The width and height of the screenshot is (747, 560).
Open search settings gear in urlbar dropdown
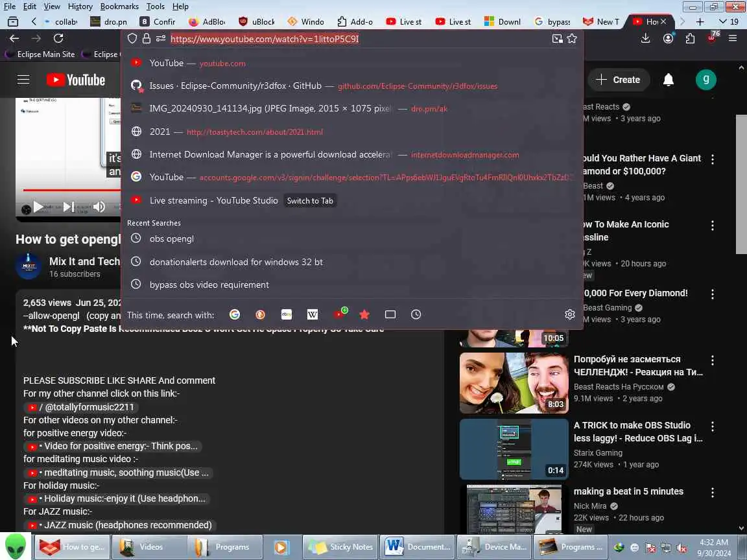[570, 314]
